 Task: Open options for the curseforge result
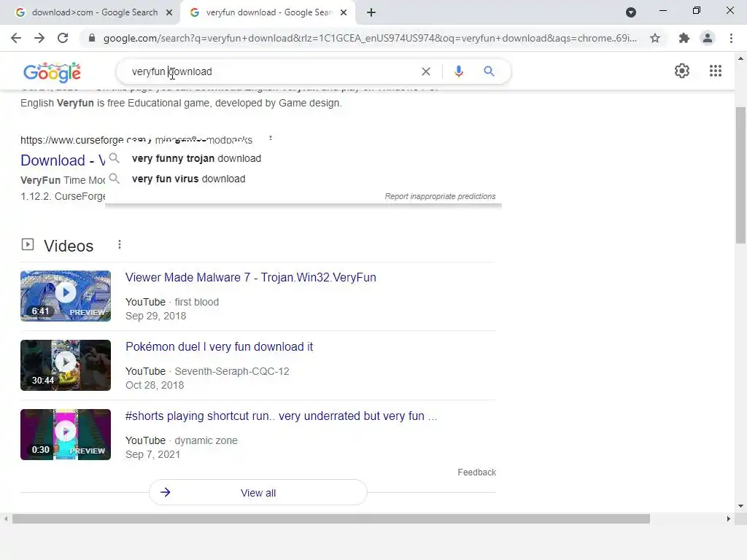270,139
